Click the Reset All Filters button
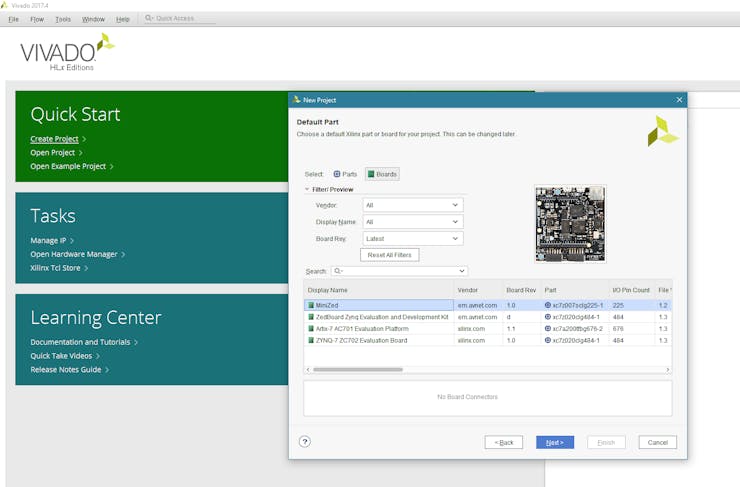The width and height of the screenshot is (740, 487). pos(389,255)
